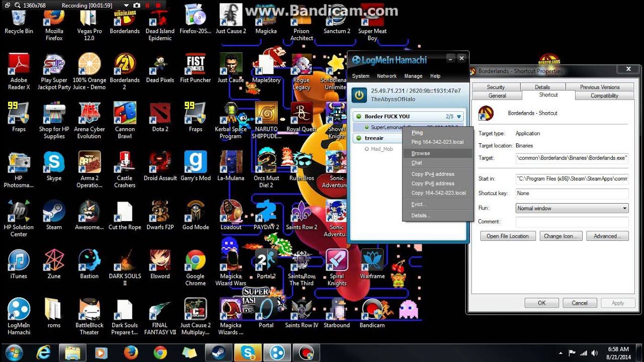Select the Garry's Mod desktop icon
Image resolution: width=644 pixels, height=362 pixels.
(x=195, y=165)
